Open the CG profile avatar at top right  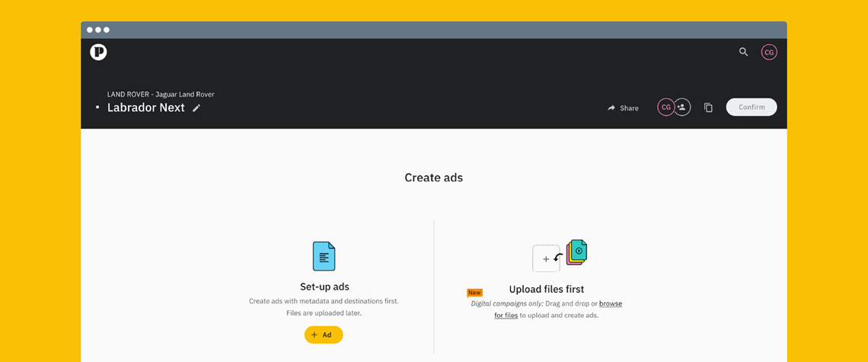tap(769, 52)
